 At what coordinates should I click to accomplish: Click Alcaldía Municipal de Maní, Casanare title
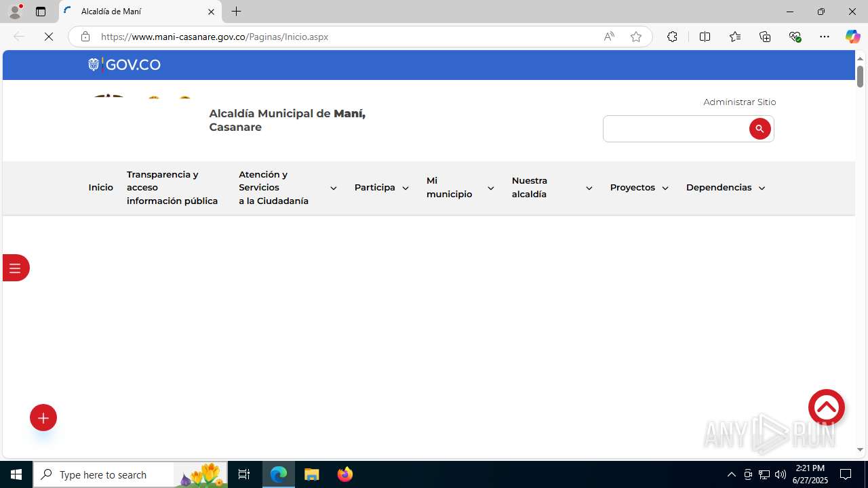[287, 120]
